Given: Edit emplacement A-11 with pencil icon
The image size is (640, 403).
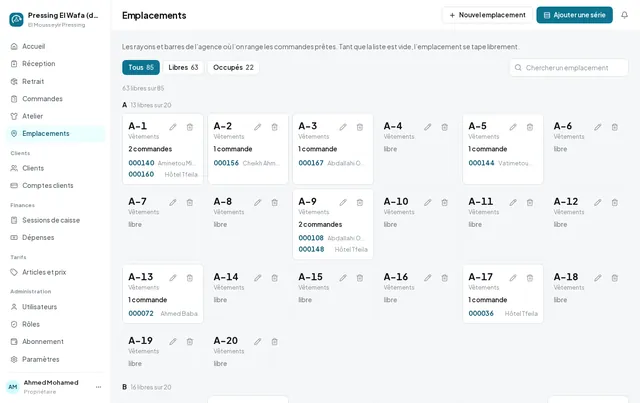Looking at the screenshot, I should point(513,203).
